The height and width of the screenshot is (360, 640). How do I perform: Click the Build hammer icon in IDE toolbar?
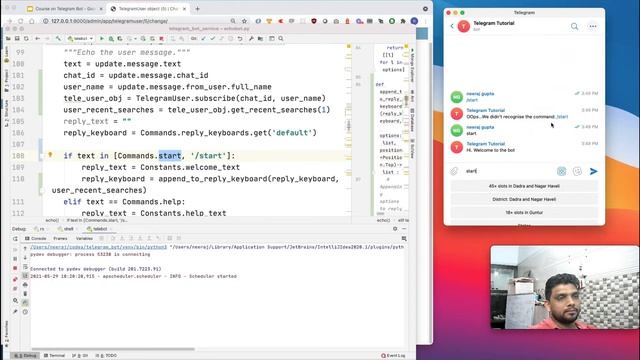58,38
